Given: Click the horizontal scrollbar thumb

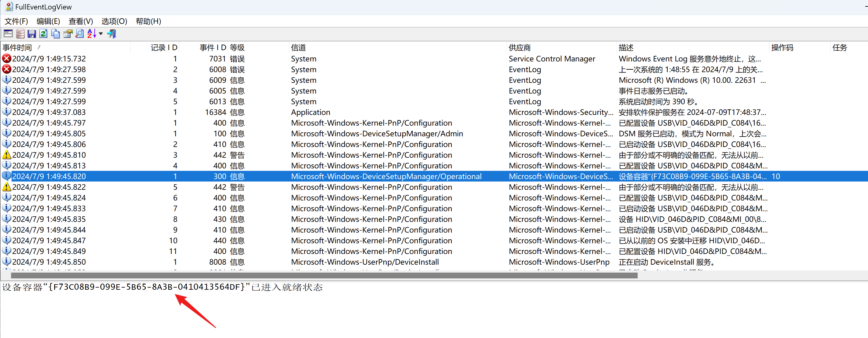Looking at the screenshot, I should pos(323,276).
